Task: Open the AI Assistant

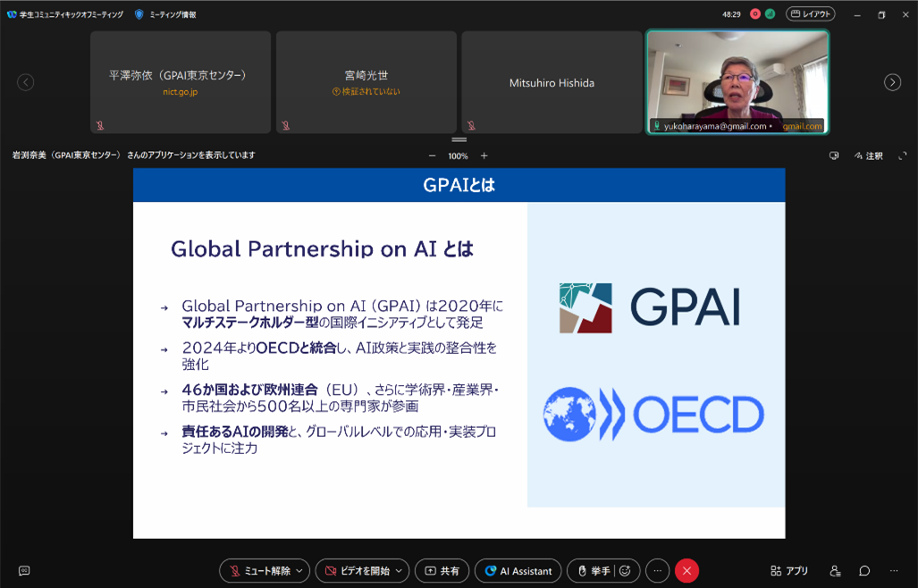Action: coord(518,570)
